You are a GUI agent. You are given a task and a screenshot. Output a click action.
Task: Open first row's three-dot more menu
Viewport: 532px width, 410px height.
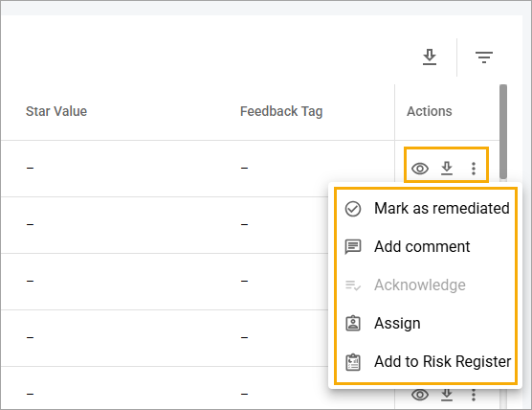point(474,169)
